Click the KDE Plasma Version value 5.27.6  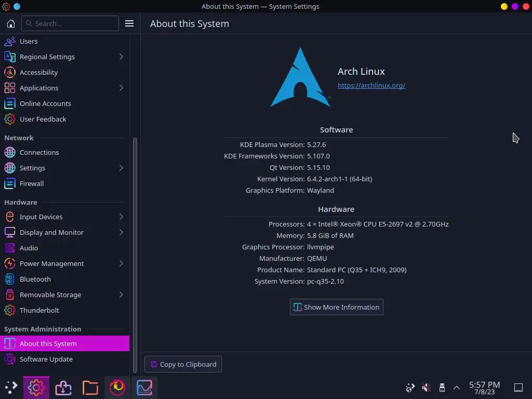click(316, 144)
